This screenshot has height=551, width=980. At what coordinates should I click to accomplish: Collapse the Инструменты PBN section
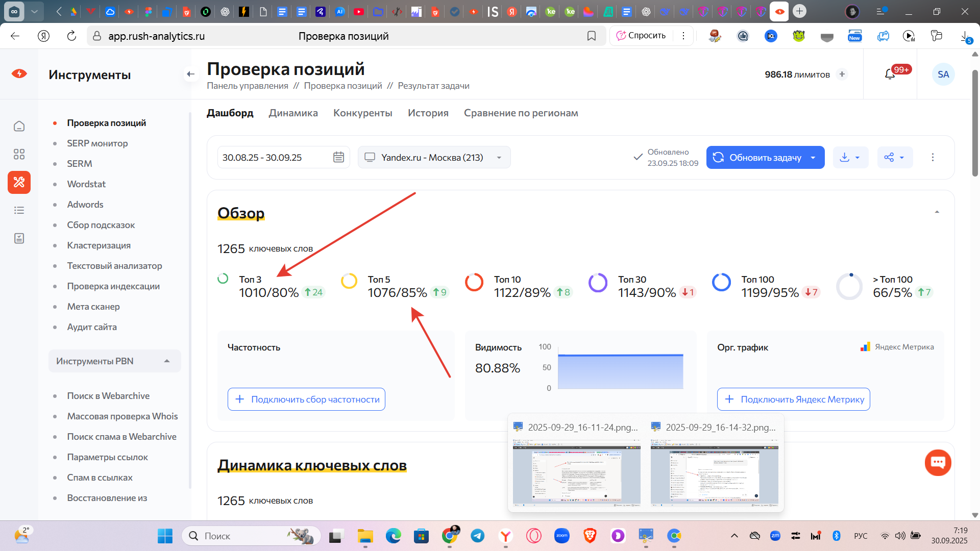point(167,361)
